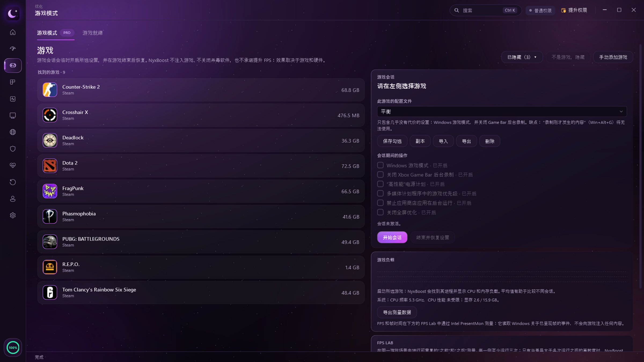Click the layout panels icon in the sidebar
The image size is (644, 362).
click(x=13, y=82)
